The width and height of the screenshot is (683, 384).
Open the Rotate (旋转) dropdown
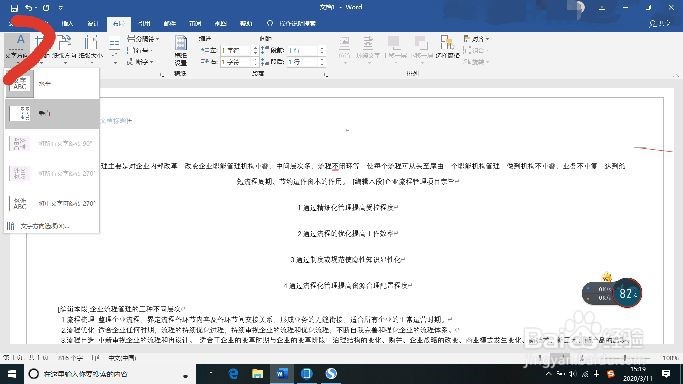pyautogui.click(x=476, y=62)
